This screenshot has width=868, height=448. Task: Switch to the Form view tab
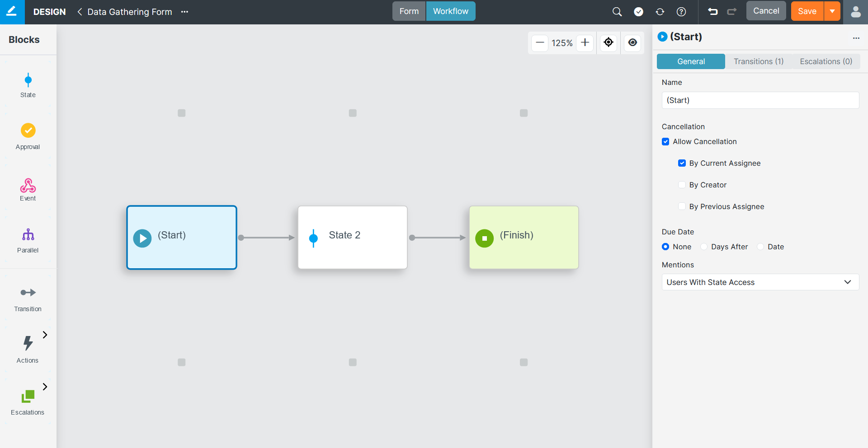409,11
